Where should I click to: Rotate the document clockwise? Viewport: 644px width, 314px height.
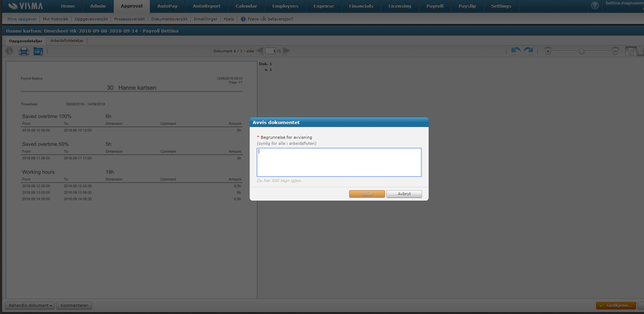(x=528, y=50)
